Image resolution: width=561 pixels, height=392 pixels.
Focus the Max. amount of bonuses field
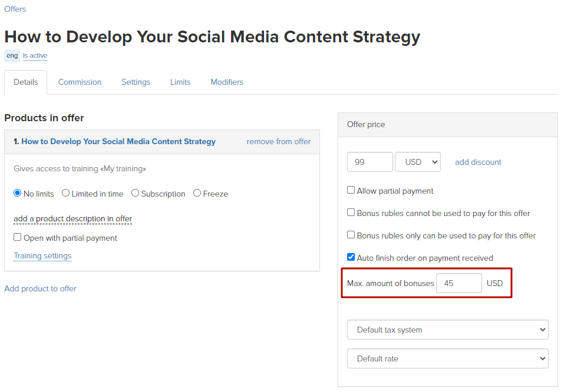458,283
